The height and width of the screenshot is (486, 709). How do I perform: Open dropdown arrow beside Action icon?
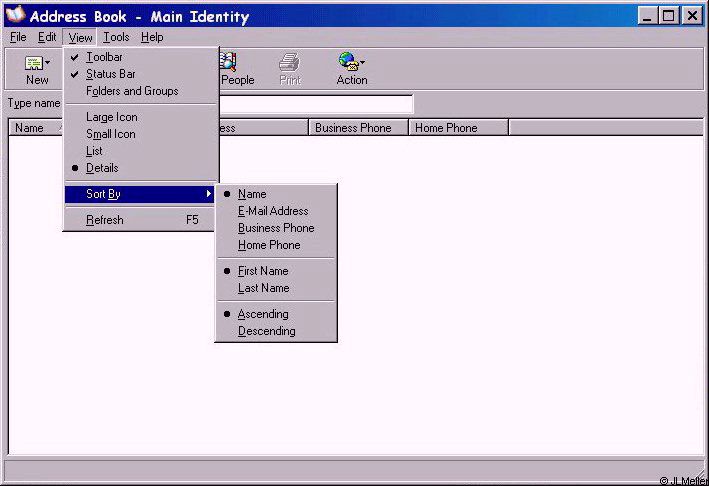[362, 63]
